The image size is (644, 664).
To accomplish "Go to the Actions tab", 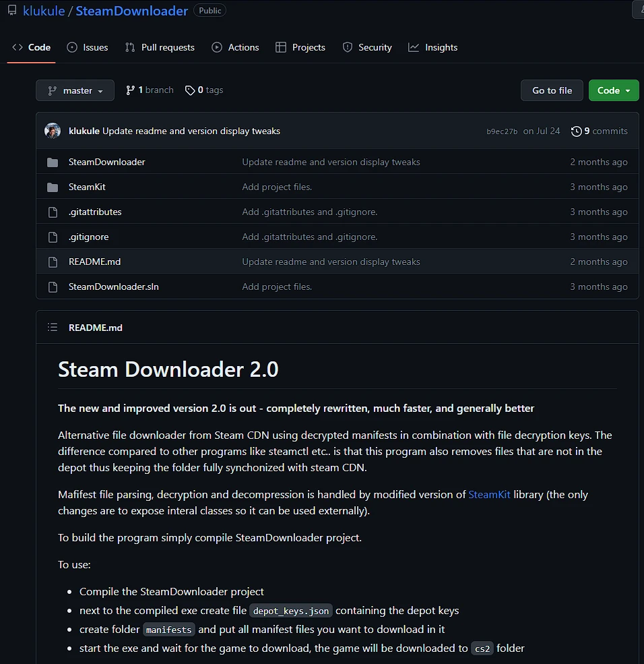I will coord(235,47).
